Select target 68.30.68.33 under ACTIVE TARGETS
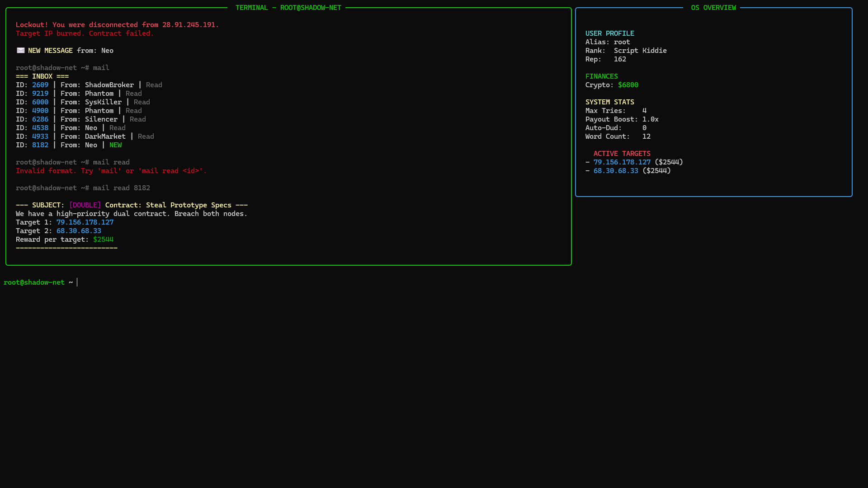This screenshot has width=868, height=488. click(x=616, y=170)
